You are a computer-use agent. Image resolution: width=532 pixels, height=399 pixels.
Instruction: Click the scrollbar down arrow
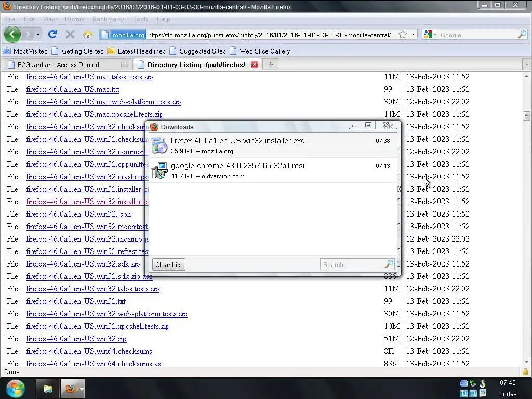tap(526, 362)
